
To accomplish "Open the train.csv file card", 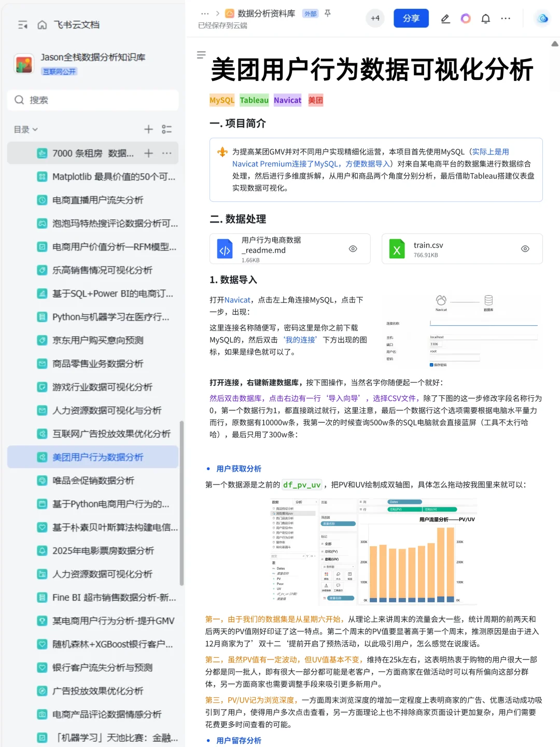I will click(x=462, y=249).
